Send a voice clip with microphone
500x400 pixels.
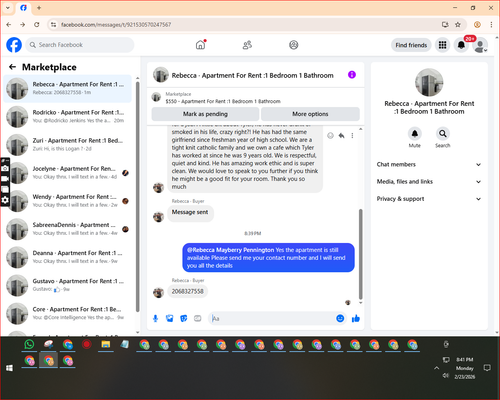tap(155, 319)
